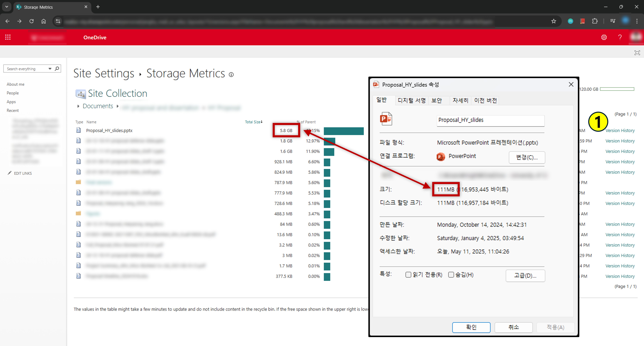Open browser extensions puzzle icon
The image size is (644, 346).
coord(595,21)
